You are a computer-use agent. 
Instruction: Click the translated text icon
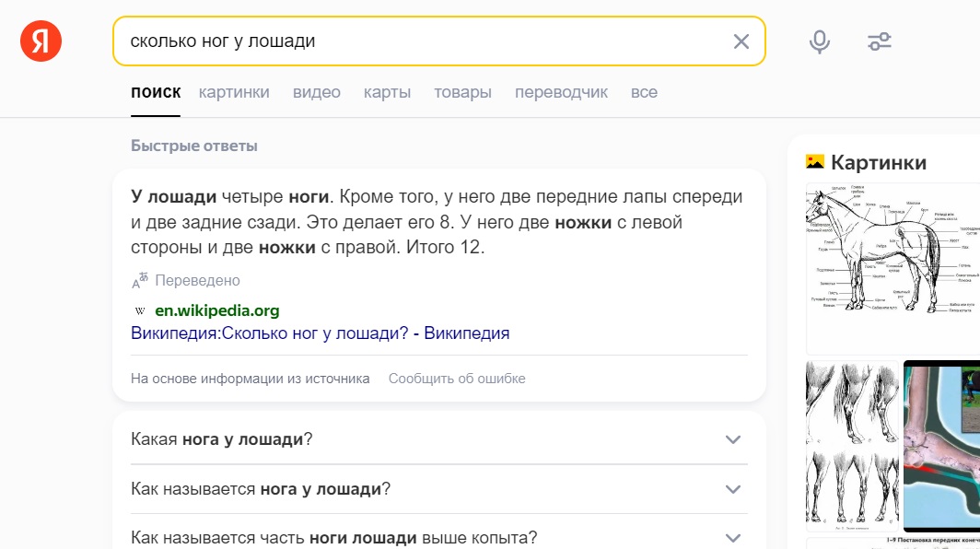click(140, 281)
